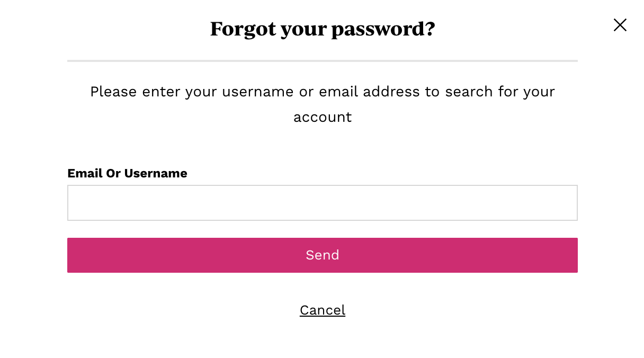644x358 pixels.
Task: Click the underlined Cancel text below Send
Action: (322, 310)
